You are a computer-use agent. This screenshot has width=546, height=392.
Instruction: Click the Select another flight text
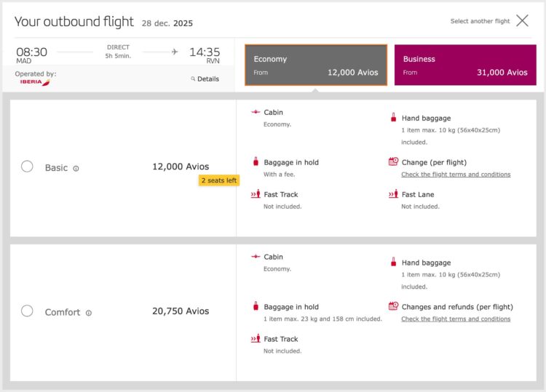click(x=480, y=21)
